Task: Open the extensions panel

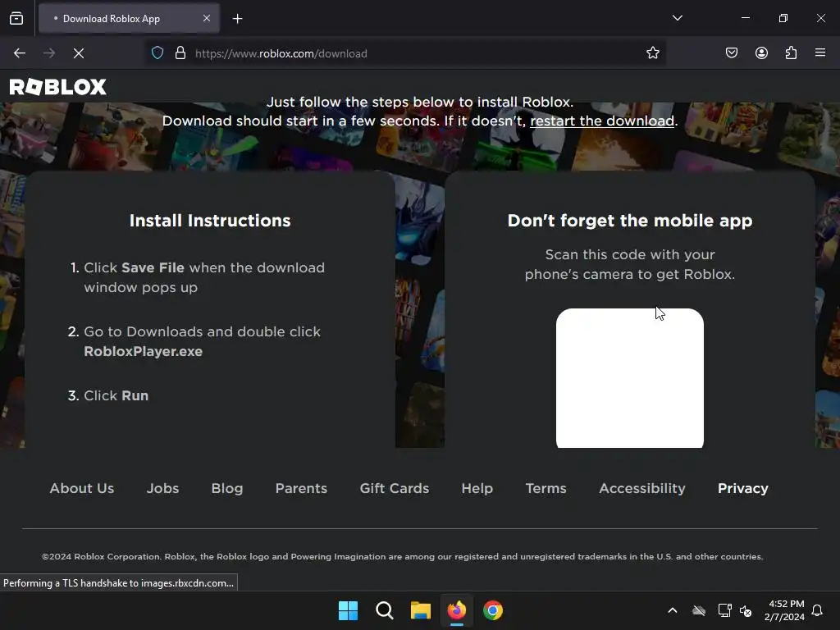Action: click(x=792, y=52)
